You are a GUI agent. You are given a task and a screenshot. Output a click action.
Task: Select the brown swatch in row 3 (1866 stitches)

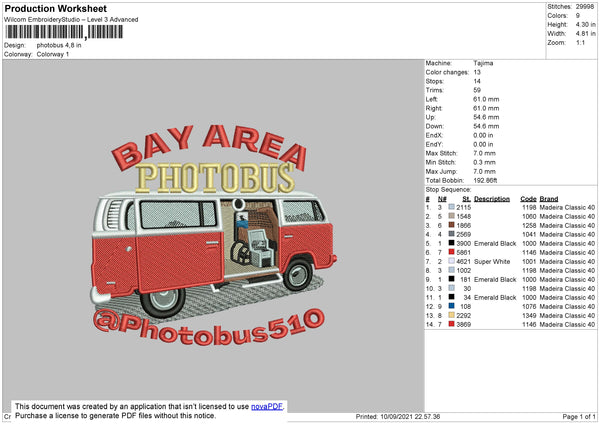(452, 225)
